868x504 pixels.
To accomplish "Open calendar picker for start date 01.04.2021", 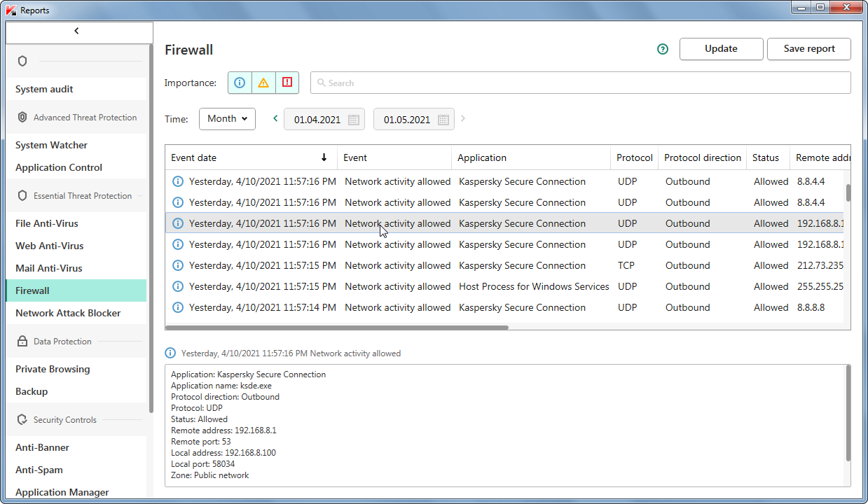I will 354,120.
